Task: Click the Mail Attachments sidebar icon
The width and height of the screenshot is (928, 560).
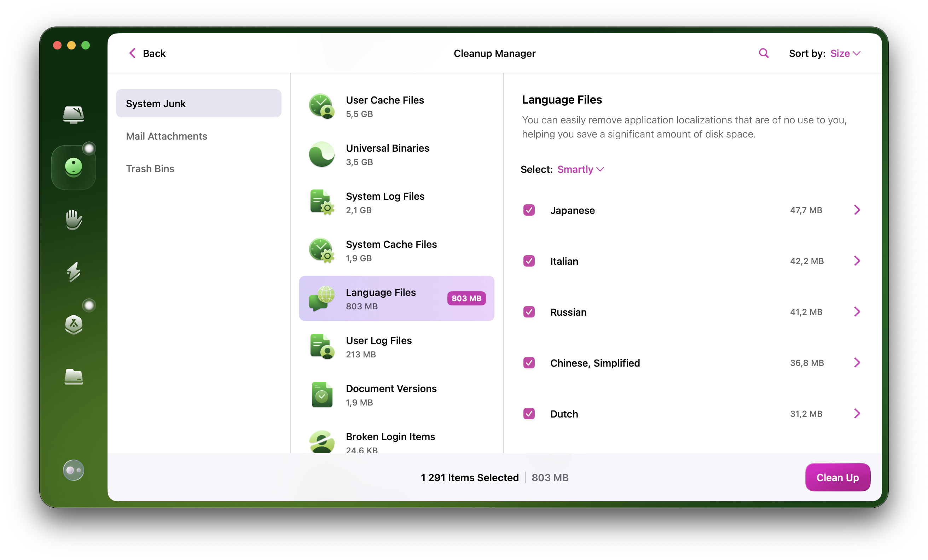Action: coord(167,136)
